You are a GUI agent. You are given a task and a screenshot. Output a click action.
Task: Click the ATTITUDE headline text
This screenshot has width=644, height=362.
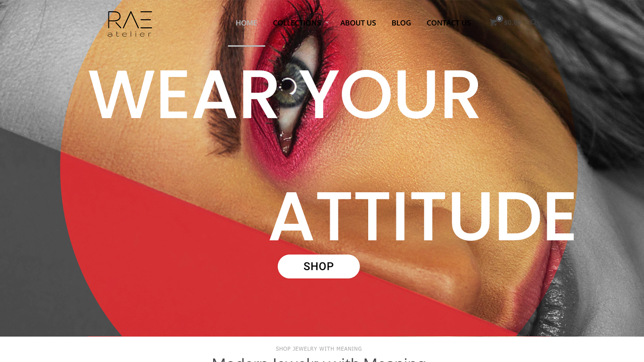[422, 216]
